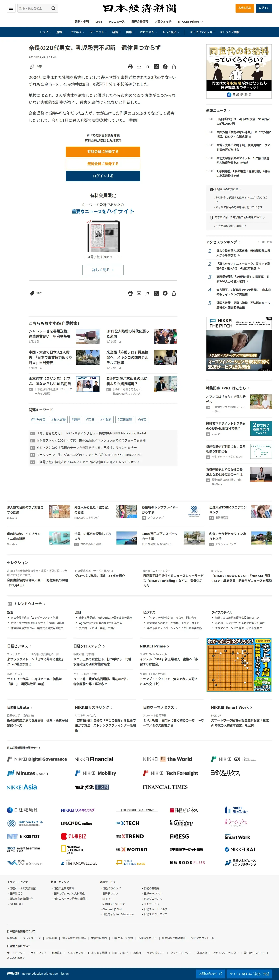
Task: Expand the マーケット navigation dropdown
Action: (x=99, y=32)
